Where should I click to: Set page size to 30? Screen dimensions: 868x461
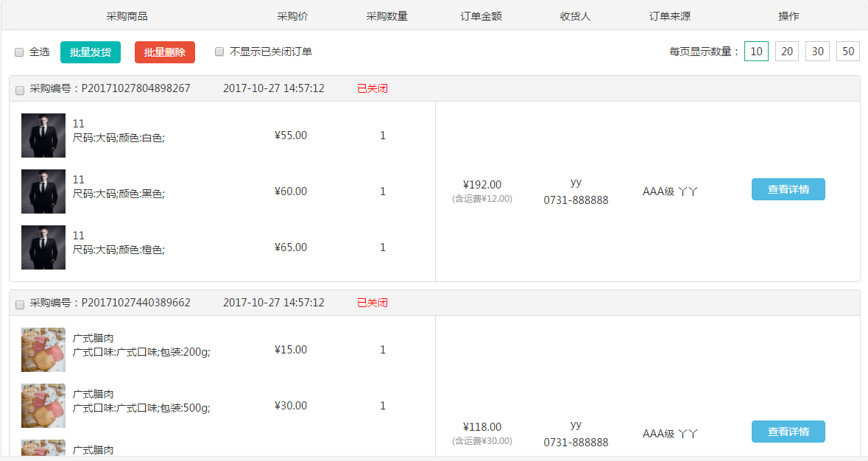pyautogui.click(x=817, y=52)
